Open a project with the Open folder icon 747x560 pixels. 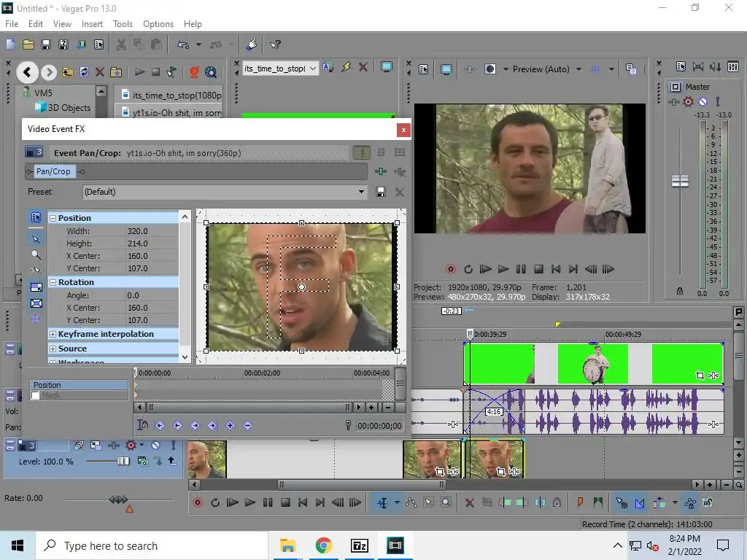click(x=28, y=44)
